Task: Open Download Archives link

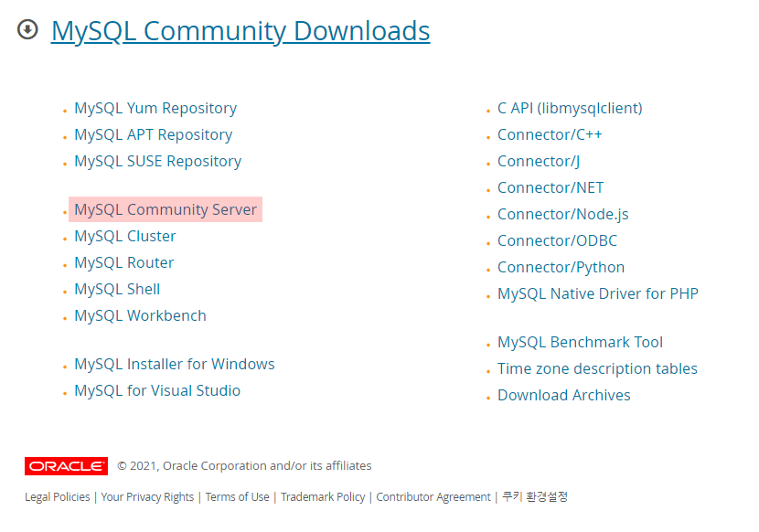Action: coord(564,396)
